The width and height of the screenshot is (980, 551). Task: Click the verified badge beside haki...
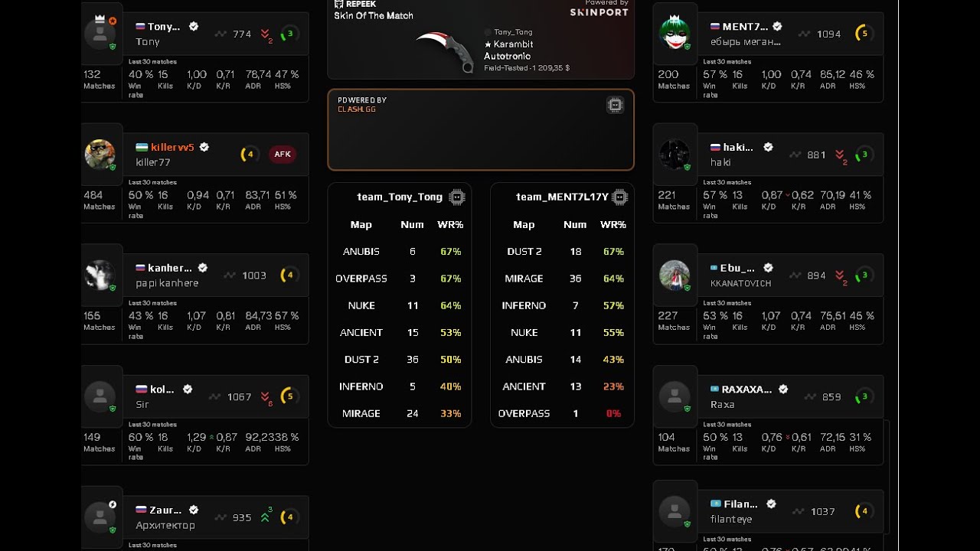768,147
